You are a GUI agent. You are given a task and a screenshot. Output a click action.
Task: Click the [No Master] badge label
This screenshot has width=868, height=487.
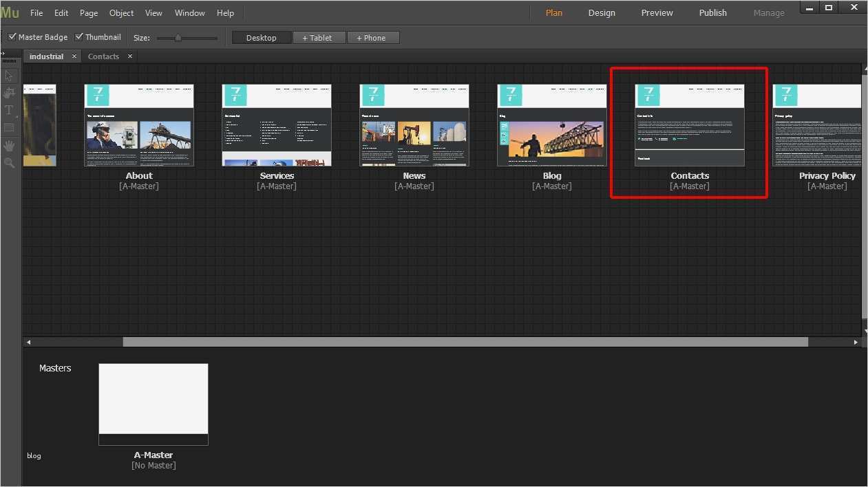point(154,466)
